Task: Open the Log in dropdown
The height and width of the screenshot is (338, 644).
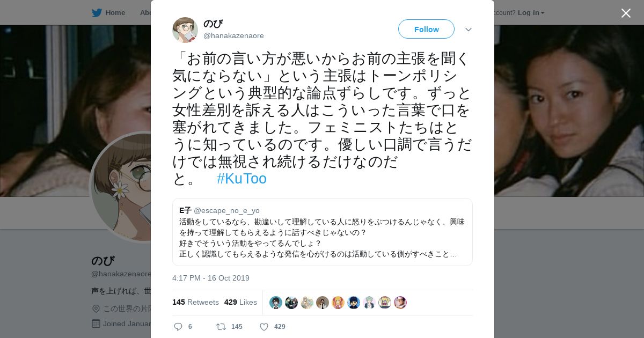Action: (x=531, y=12)
